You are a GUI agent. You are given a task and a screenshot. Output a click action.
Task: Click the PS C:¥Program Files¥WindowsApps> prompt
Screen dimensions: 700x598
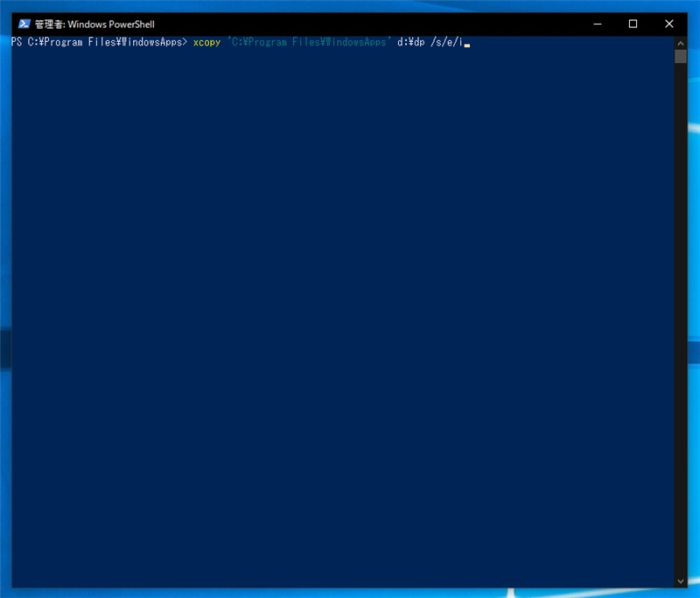[x=99, y=42]
